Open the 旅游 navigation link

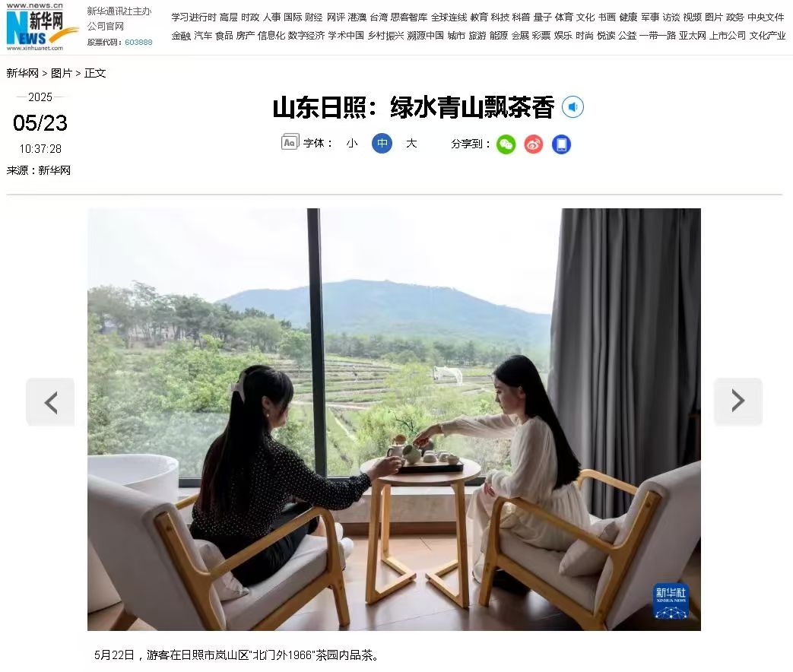pyautogui.click(x=477, y=36)
